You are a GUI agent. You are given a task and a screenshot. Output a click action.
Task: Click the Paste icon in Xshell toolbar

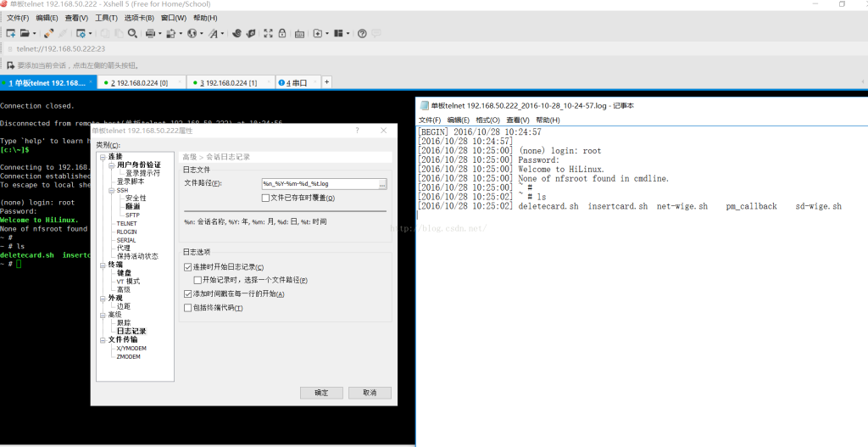(119, 33)
